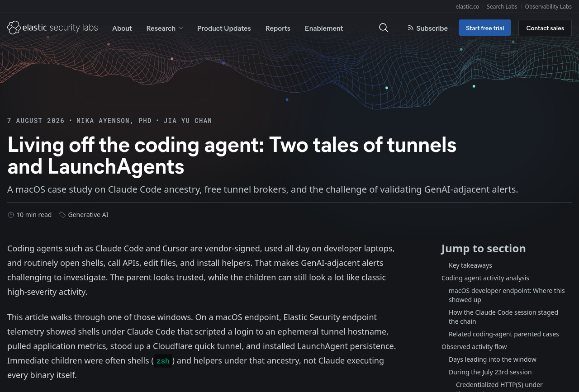Click author name Mika Ayenson, PhD

pyautogui.click(x=114, y=121)
